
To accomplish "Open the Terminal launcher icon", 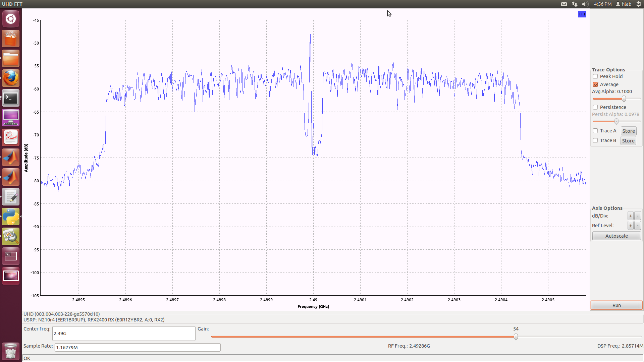I will click(x=11, y=98).
